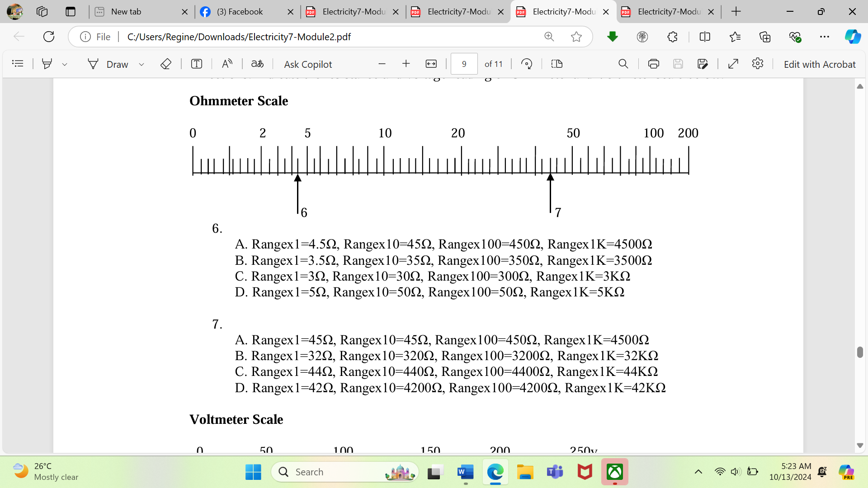The image size is (868, 488).
Task: Open Tab actions menu
Action: 71,12
